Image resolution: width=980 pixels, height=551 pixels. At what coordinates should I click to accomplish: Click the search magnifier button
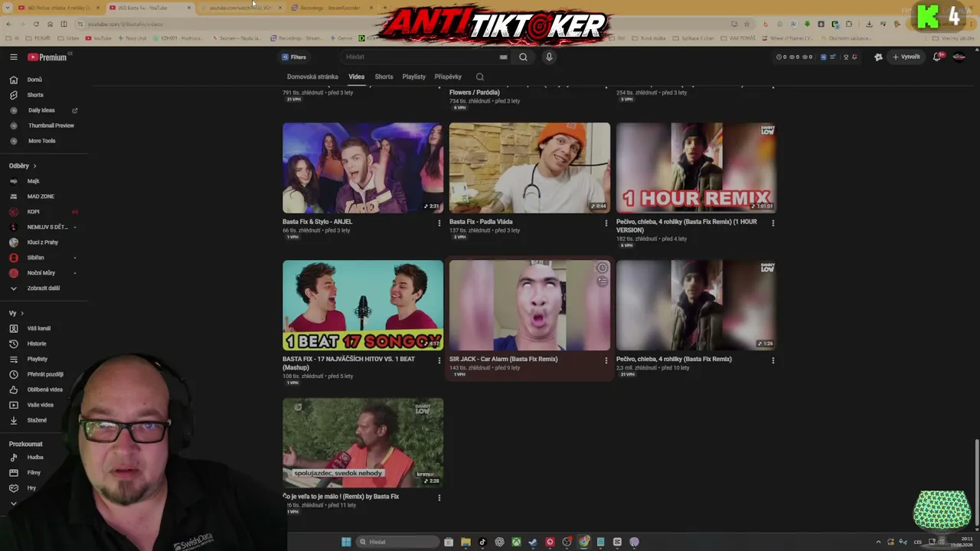coord(523,57)
